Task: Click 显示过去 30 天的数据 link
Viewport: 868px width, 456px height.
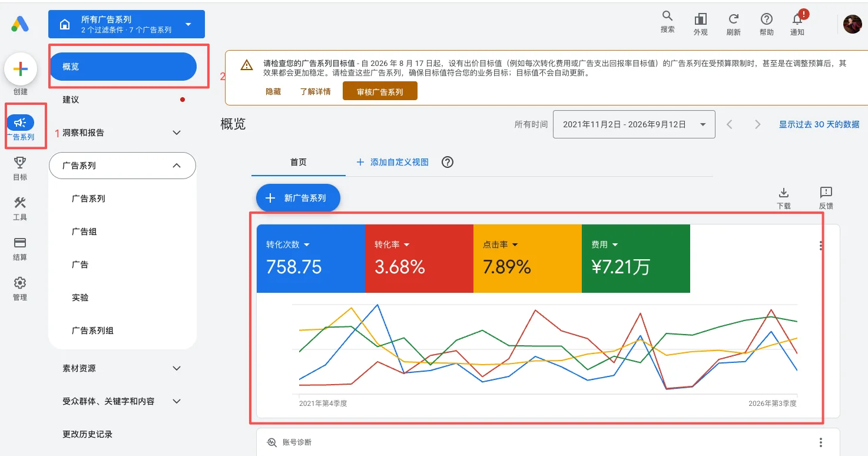Action: 819,124
